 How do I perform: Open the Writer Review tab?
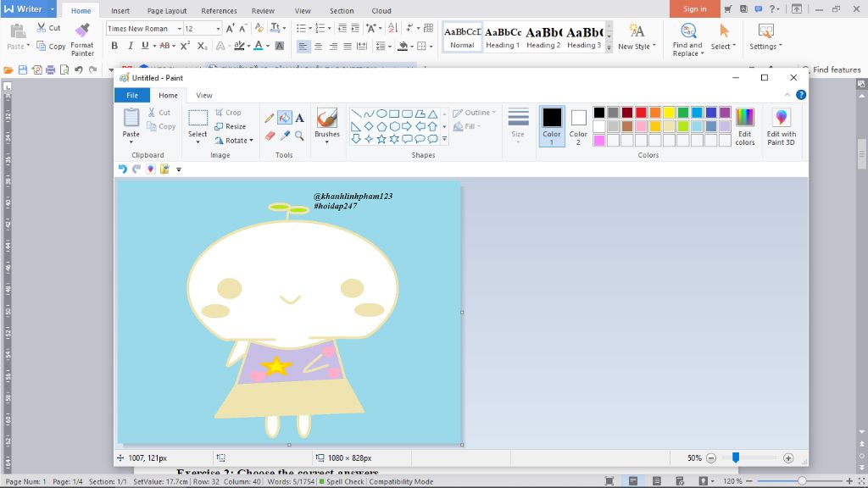(x=263, y=10)
